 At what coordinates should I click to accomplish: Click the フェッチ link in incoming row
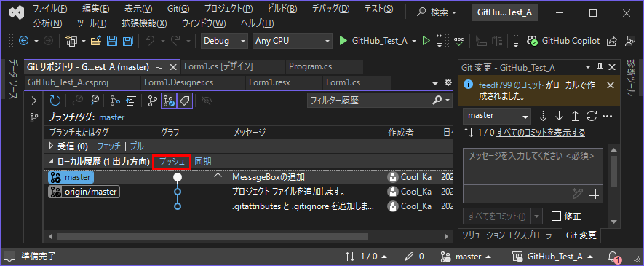click(109, 146)
